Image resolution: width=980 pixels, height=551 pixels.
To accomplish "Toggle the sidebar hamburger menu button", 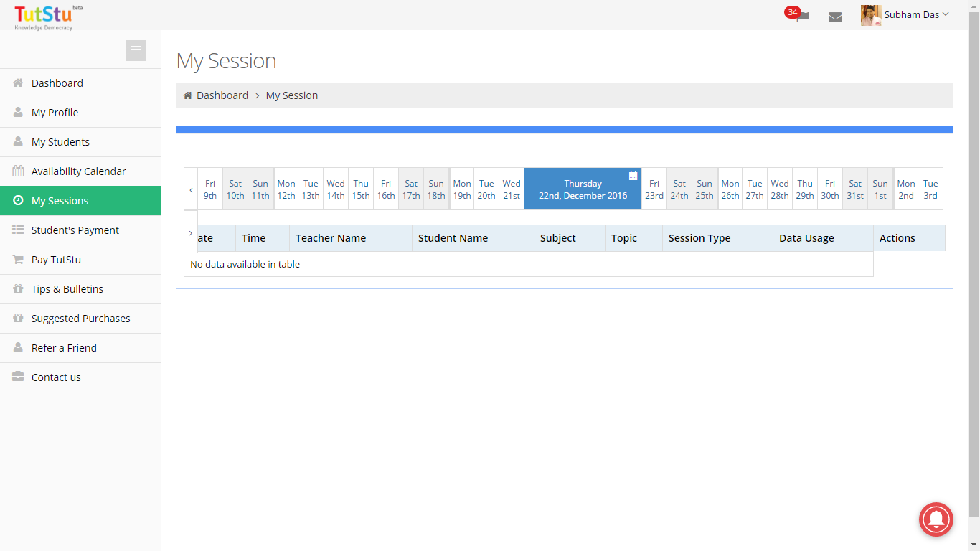I will click(136, 50).
